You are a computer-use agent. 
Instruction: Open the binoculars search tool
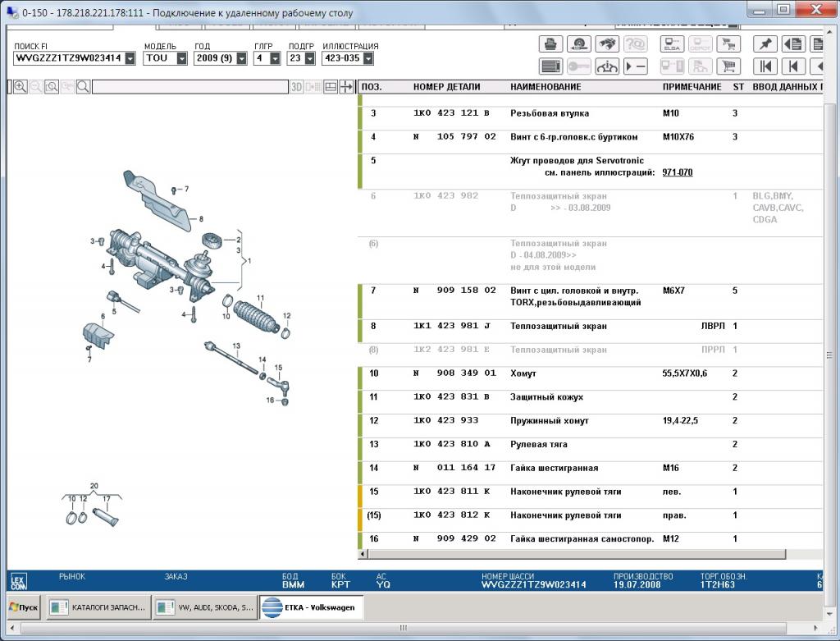607,44
